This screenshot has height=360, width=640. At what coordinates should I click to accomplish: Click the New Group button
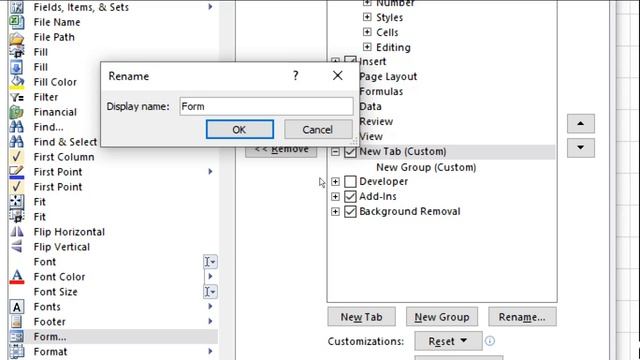click(442, 317)
